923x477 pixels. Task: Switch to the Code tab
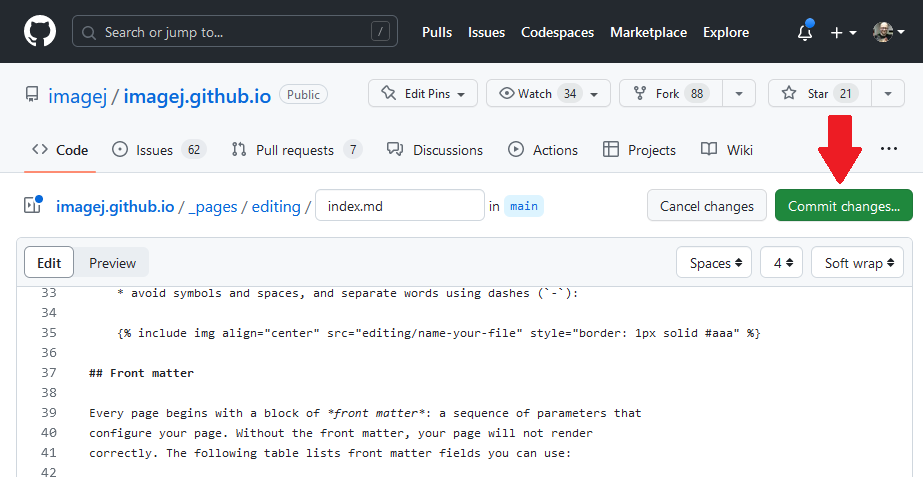(60, 150)
